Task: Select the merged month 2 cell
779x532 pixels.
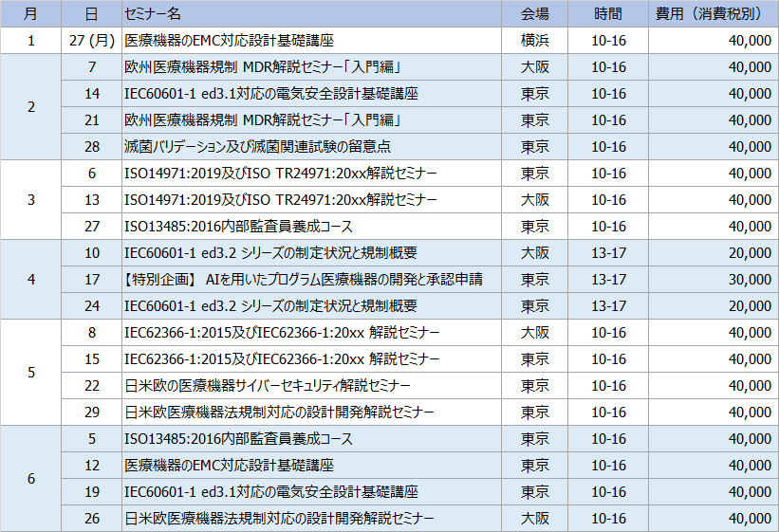Action: pyautogui.click(x=30, y=107)
